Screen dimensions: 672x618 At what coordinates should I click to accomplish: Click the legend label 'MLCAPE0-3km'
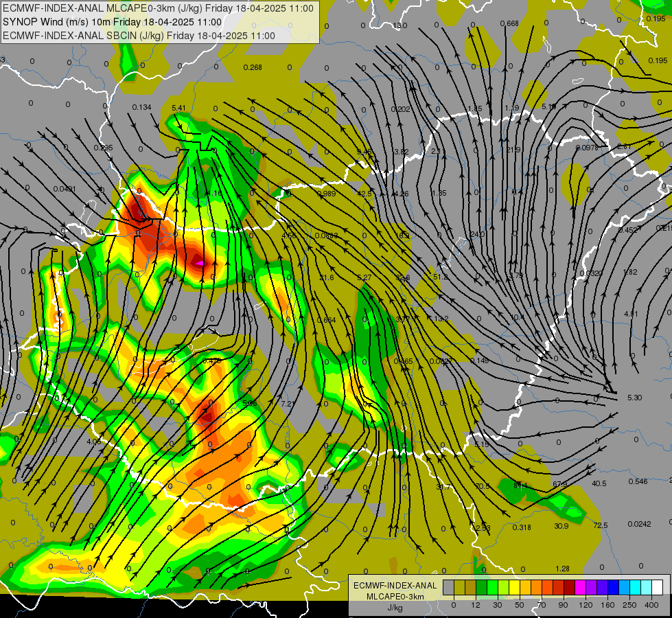pyautogui.click(x=395, y=597)
